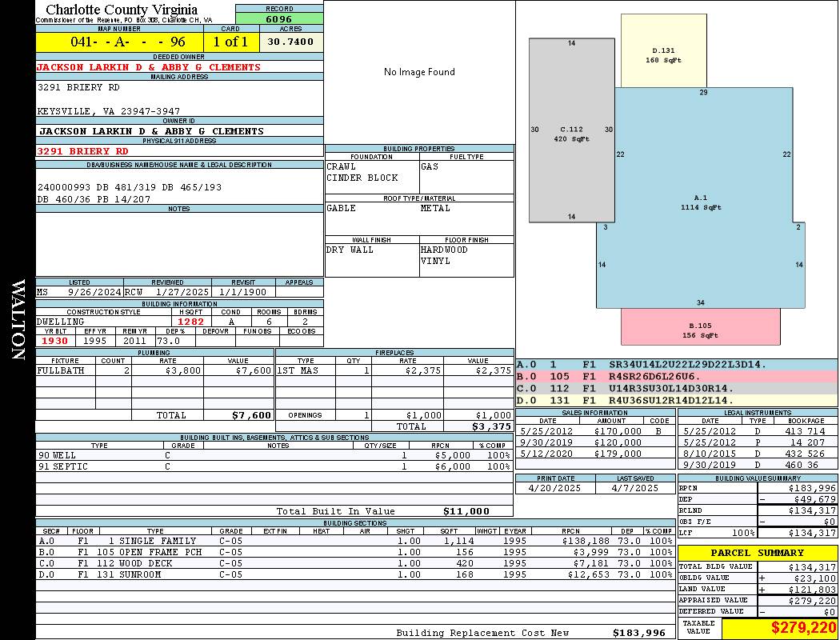Viewport: 840px width, 640px height.
Task: Click the WALTON side label
Action: pyautogui.click(x=18, y=320)
